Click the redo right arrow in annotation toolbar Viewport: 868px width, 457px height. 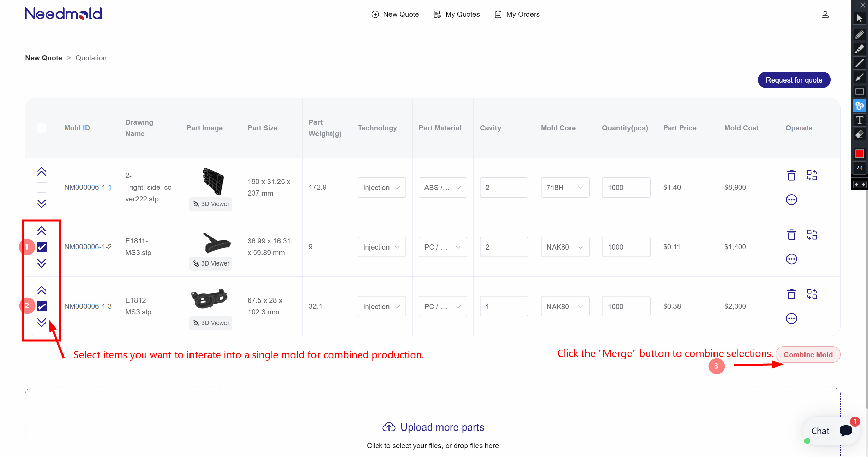click(x=863, y=184)
